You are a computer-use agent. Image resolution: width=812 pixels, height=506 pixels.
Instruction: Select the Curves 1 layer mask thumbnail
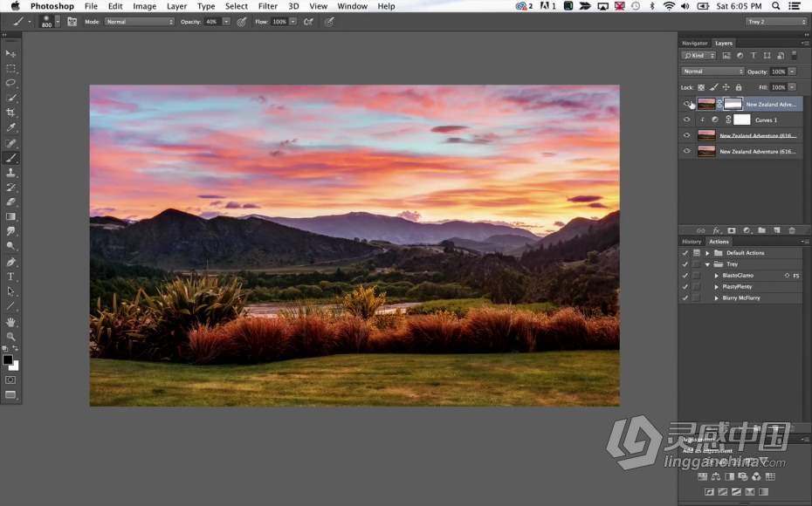(x=742, y=120)
